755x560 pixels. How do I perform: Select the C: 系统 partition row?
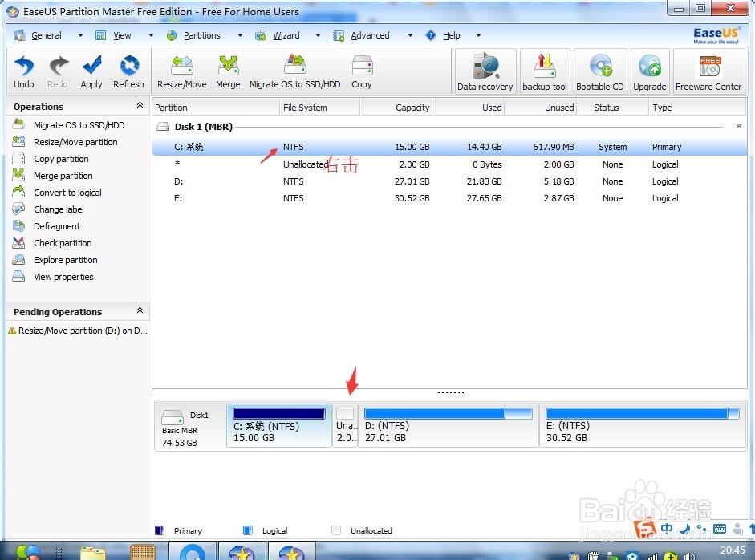[x=449, y=147]
